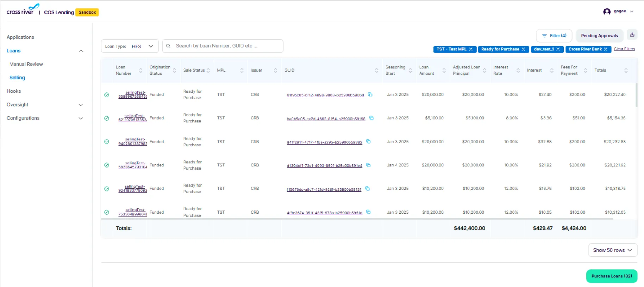The width and height of the screenshot is (644, 287).
Task: Sort by the Loan Number column arrows
Action: pyautogui.click(x=141, y=70)
